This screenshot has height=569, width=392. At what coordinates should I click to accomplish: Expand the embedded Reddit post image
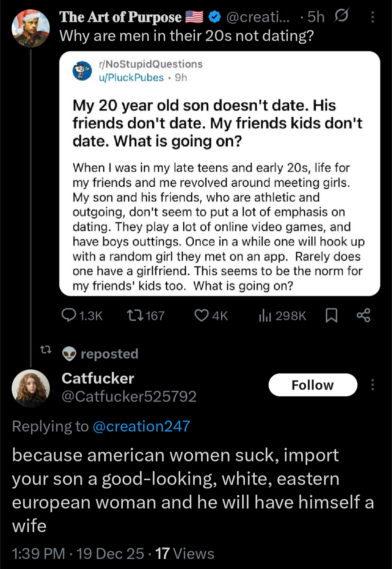(x=219, y=174)
